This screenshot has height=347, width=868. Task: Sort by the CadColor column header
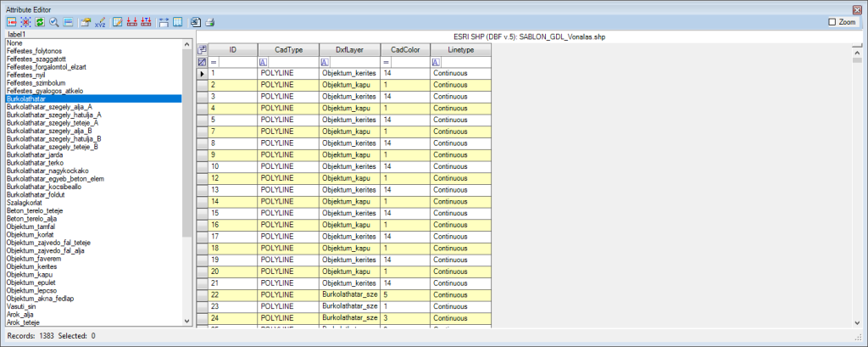[405, 50]
